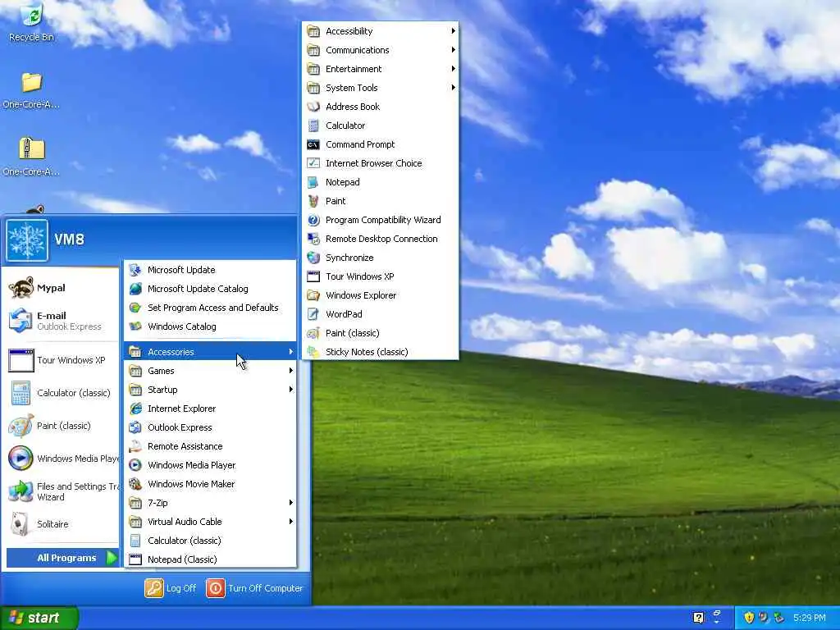The height and width of the screenshot is (630, 840).
Task: Launch Calculator (classic) from pinned list
Action: pyautogui.click(x=62, y=393)
